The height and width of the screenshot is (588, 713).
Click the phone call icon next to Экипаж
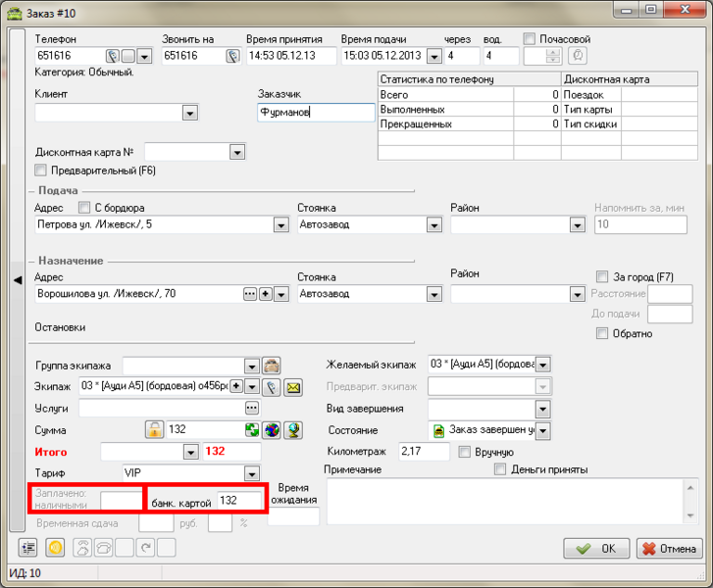(x=272, y=386)
